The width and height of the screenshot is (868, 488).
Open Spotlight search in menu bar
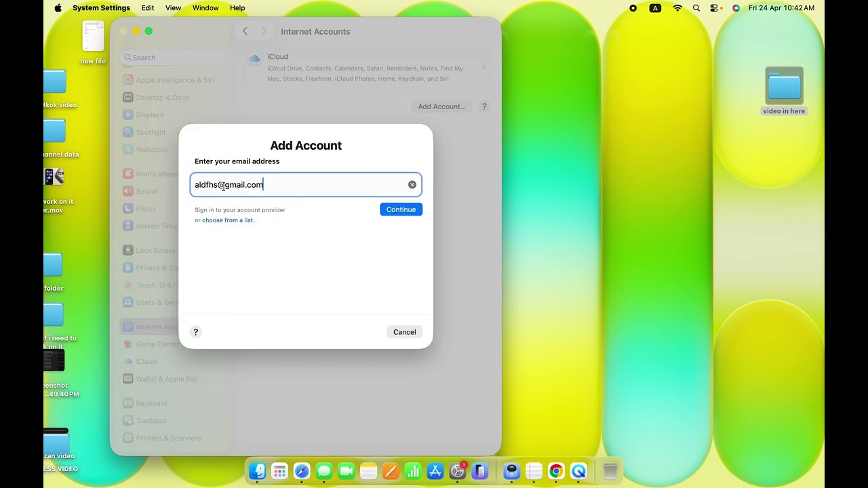(x=696, y=8)
